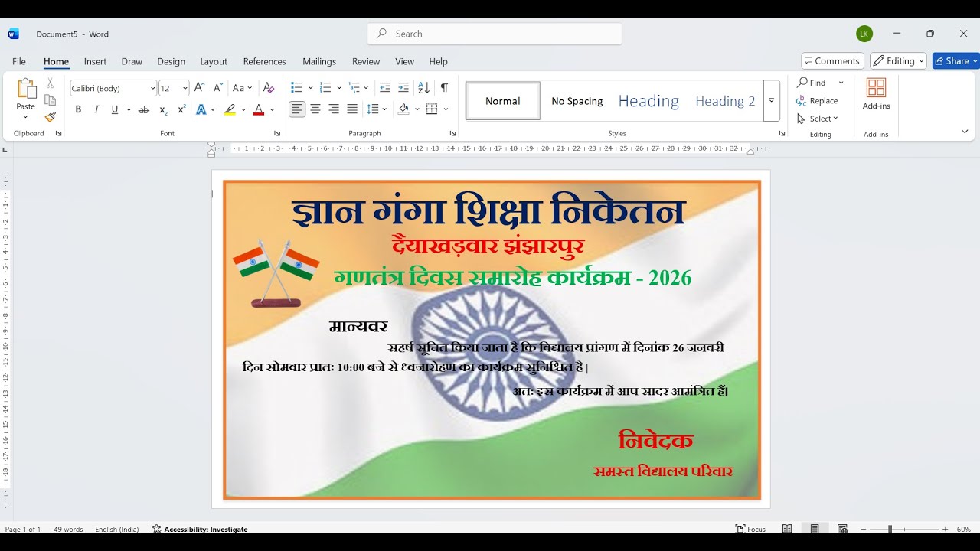980x551 pixels.
Task: Switch to the Insert tab
Action: click(x=96, y=61)
